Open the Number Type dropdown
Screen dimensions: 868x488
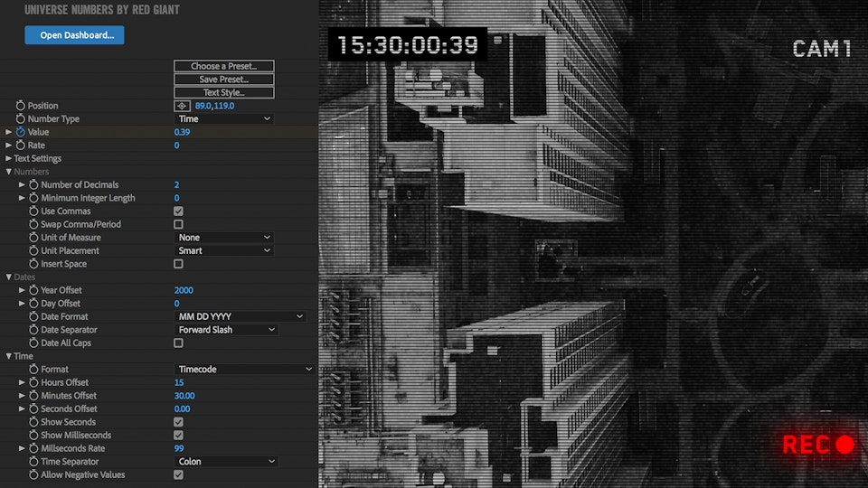coord(223,119)
